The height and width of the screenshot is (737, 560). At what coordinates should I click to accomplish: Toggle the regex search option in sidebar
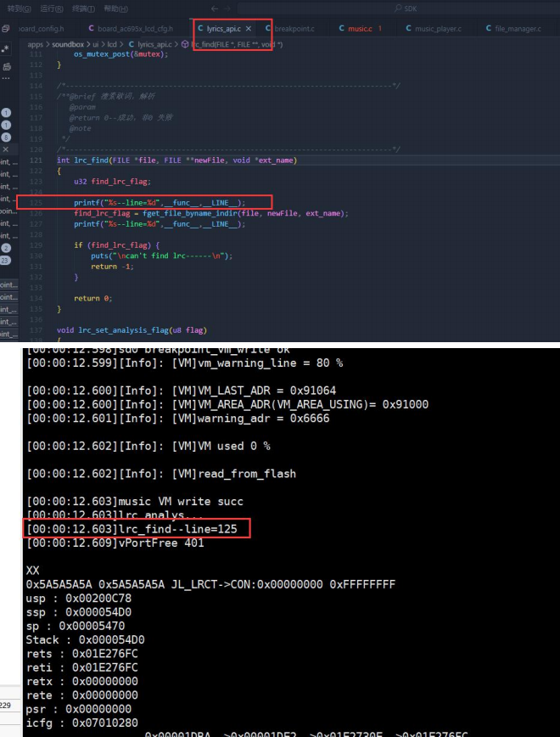pos(6,48)
